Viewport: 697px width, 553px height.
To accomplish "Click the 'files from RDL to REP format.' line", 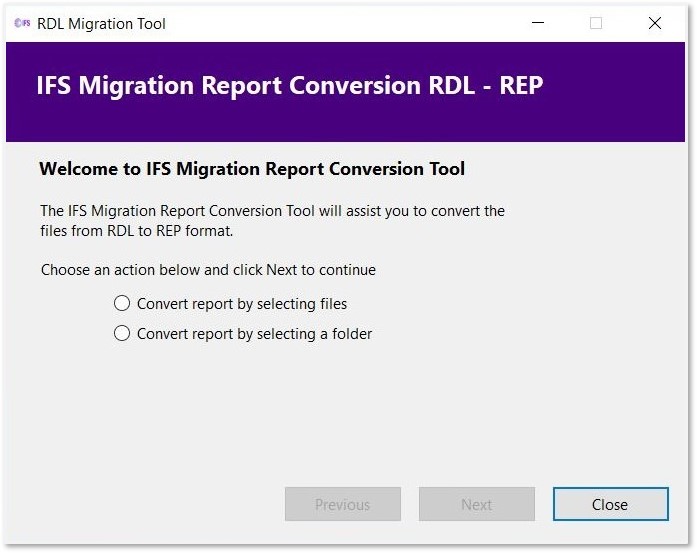I will point(136,232).
